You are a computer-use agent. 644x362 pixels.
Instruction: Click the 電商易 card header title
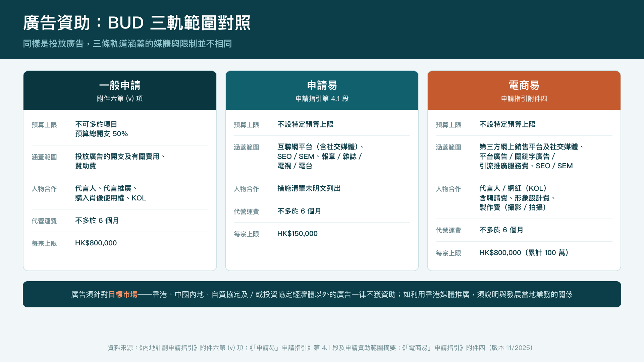524,85
